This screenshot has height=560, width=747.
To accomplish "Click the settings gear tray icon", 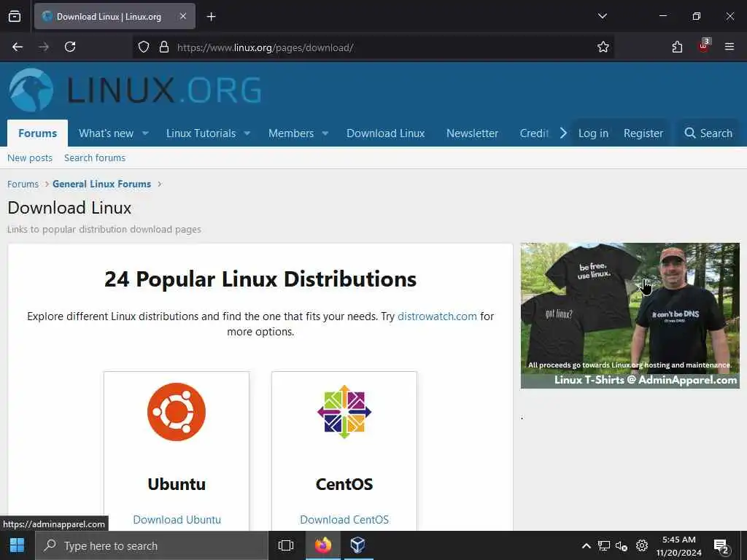I will point(642,545).
